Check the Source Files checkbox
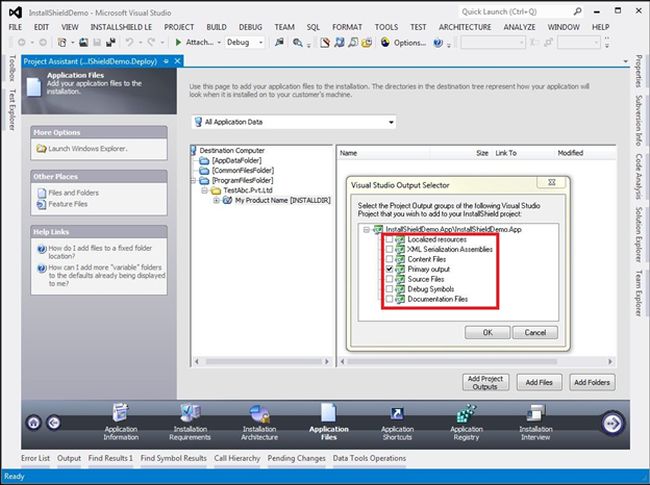The height and width of the screenshot is (485, 650). [389, 279]
